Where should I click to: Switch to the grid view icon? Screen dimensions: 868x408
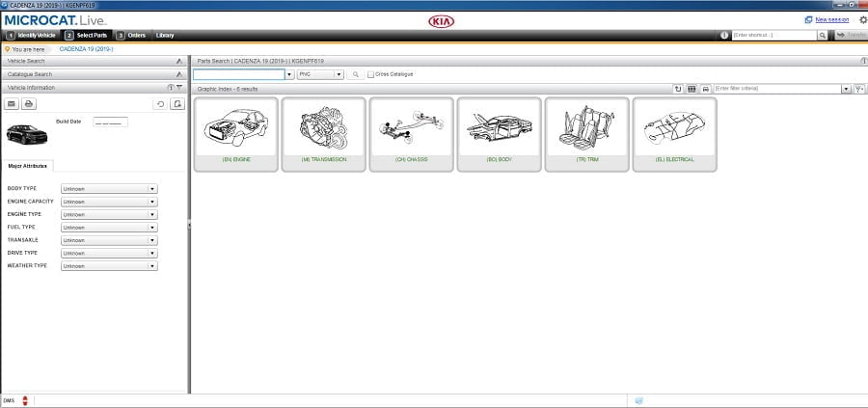pos(692,89)
